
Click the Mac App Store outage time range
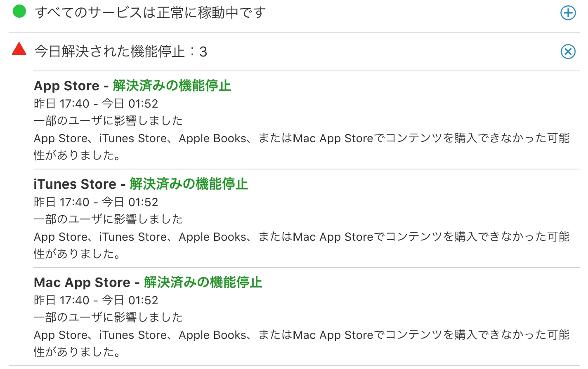(x=96, y=300)
